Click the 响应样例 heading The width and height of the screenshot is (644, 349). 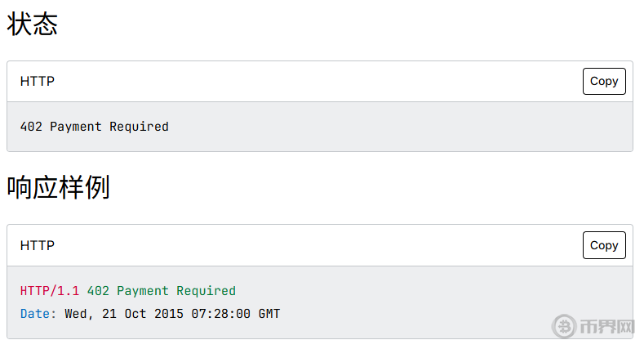pos(58,187)
